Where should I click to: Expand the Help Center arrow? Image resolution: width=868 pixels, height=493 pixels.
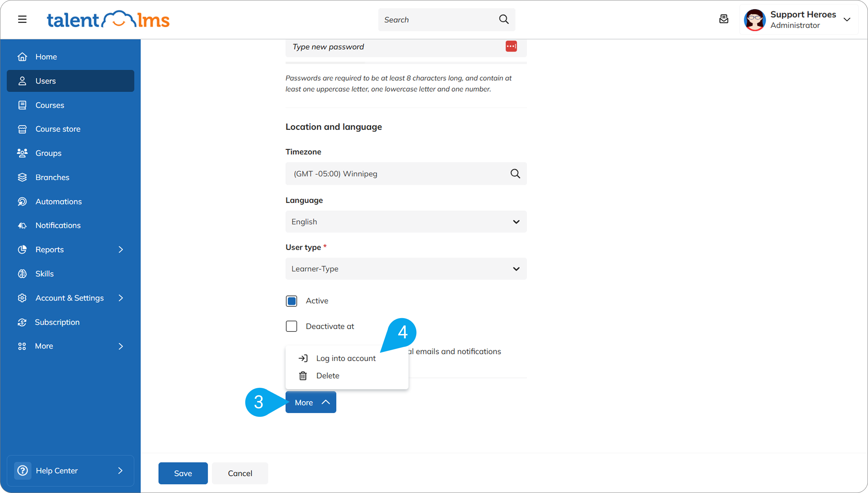[120, 470]
